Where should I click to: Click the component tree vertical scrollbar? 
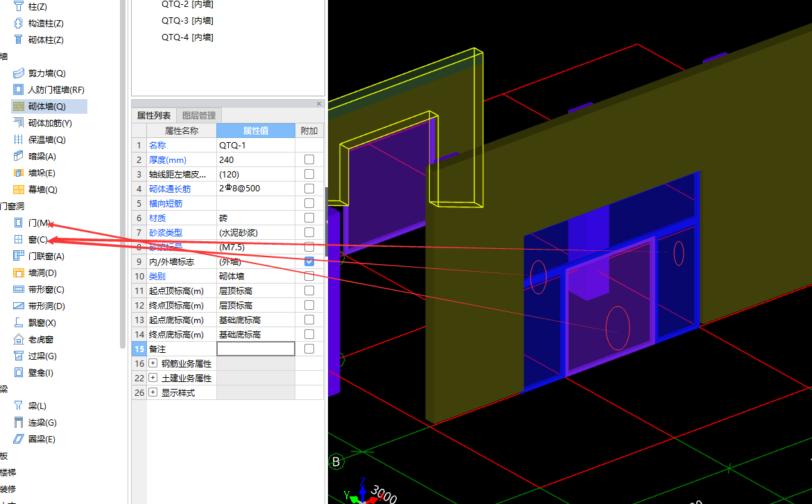coord(123,173)
